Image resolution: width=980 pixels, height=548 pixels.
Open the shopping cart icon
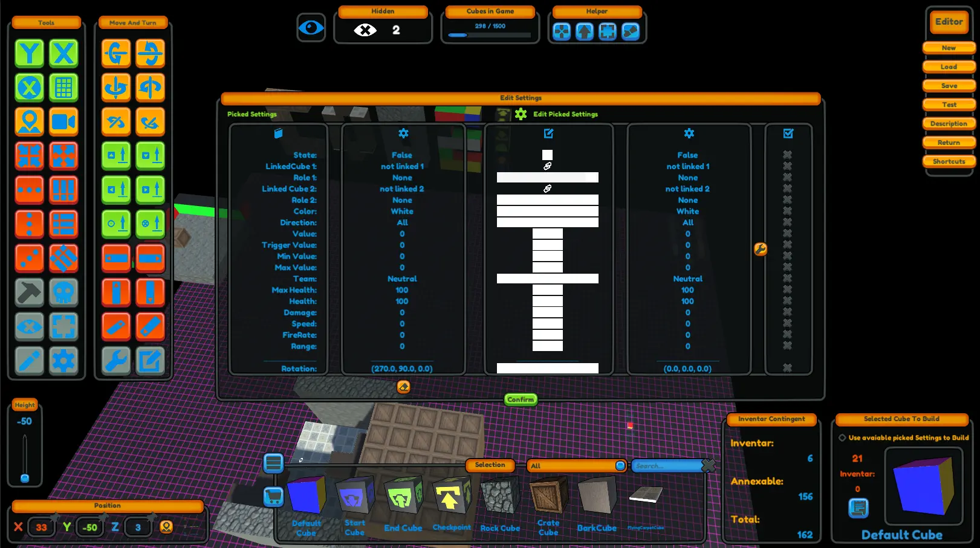[273, 497]
